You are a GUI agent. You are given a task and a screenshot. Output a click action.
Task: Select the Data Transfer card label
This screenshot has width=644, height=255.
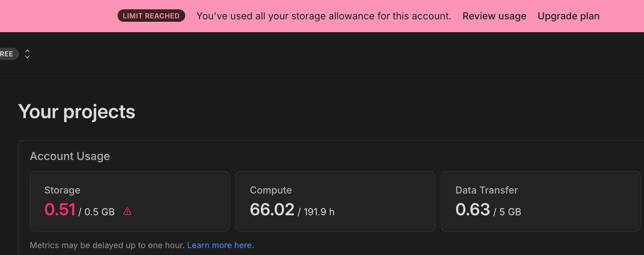[x=486, y=190]
